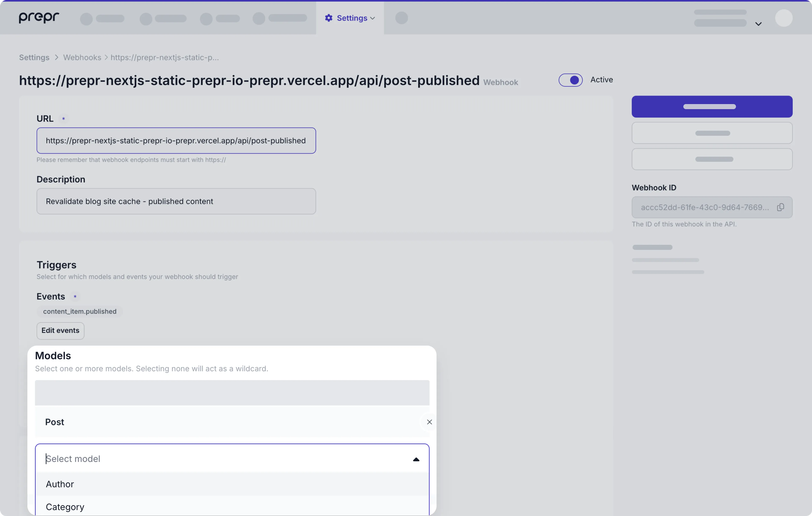
Task: Select Author from the model list
Action: (60, 484)
